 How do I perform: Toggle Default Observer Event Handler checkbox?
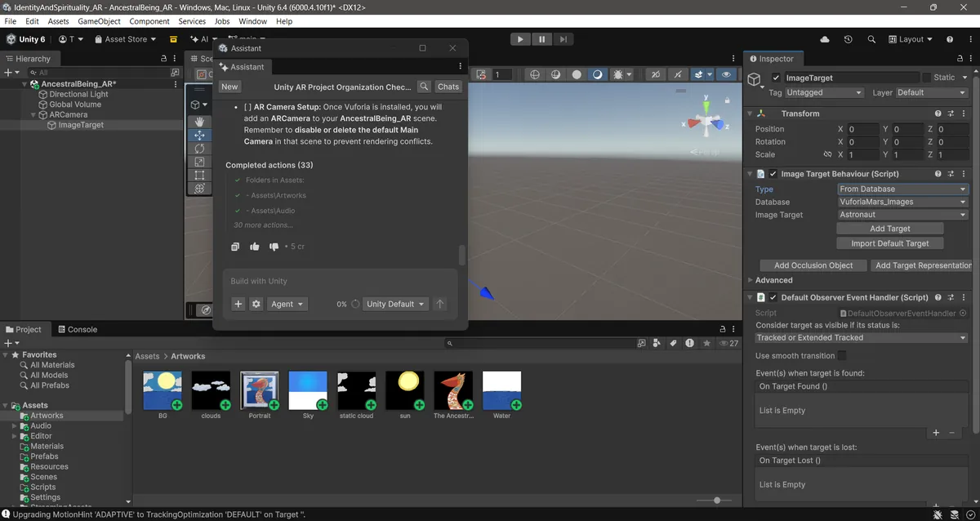(x=773, y=298)
